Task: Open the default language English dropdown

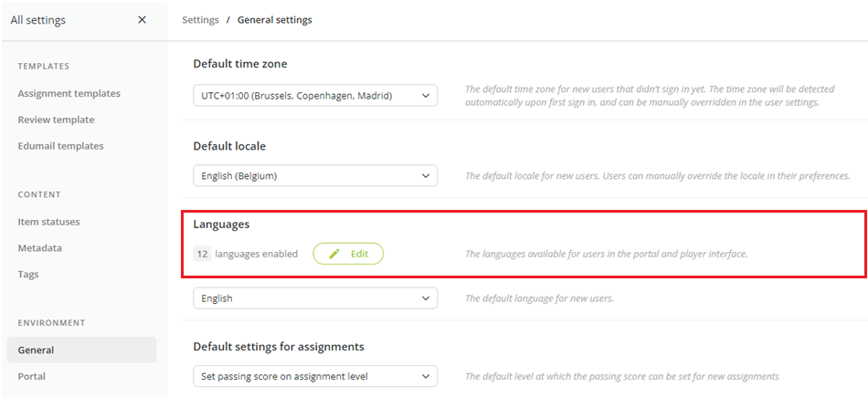Action: [315, 298]
